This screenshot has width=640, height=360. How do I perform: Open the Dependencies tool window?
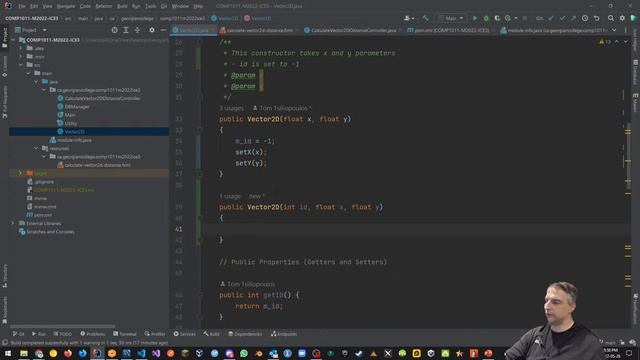(245, 334)
